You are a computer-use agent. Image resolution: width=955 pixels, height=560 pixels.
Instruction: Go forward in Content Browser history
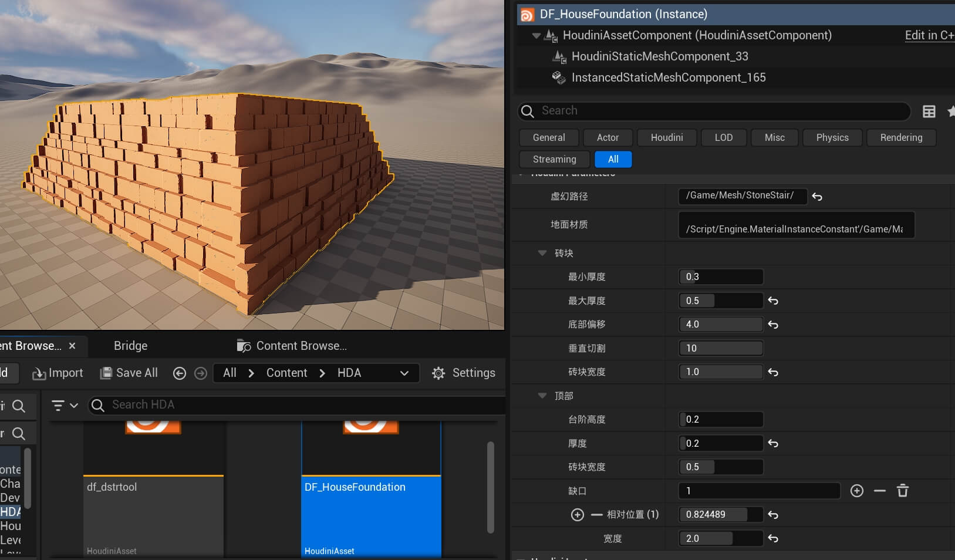(x=201, y=373)
